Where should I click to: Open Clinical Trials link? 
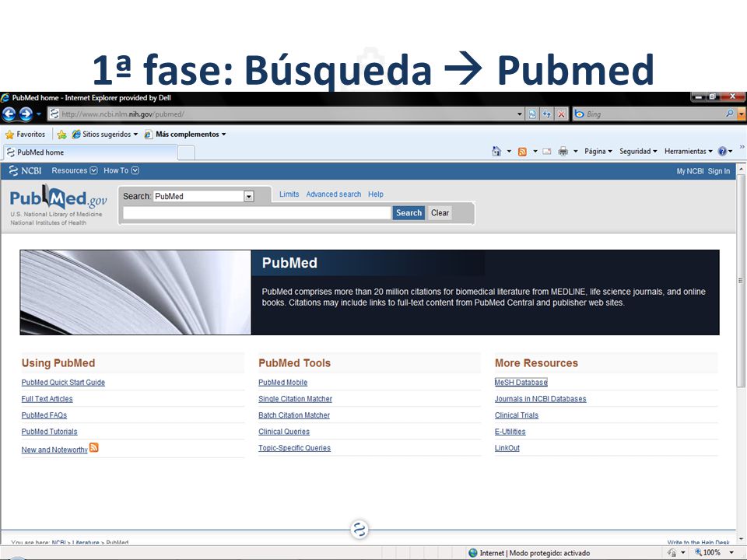click(x=517, y=415)
